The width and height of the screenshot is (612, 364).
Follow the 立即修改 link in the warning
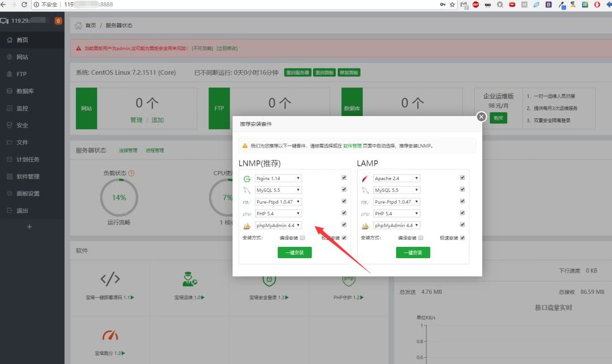227,48
